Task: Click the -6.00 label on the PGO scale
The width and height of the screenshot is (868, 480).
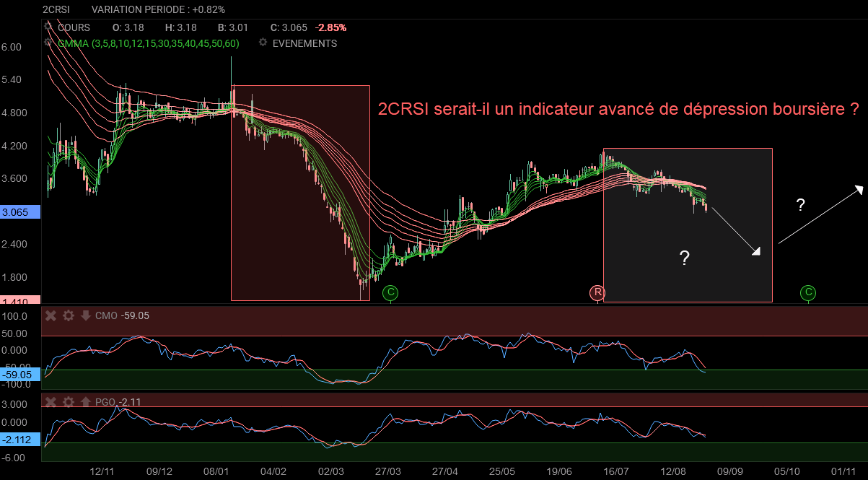Action: pos(14,458)
